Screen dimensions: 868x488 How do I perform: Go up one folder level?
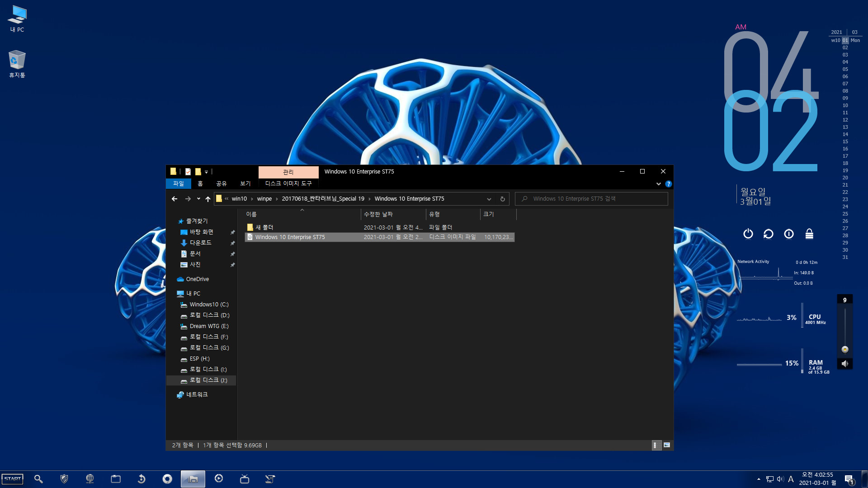point(208,199)
